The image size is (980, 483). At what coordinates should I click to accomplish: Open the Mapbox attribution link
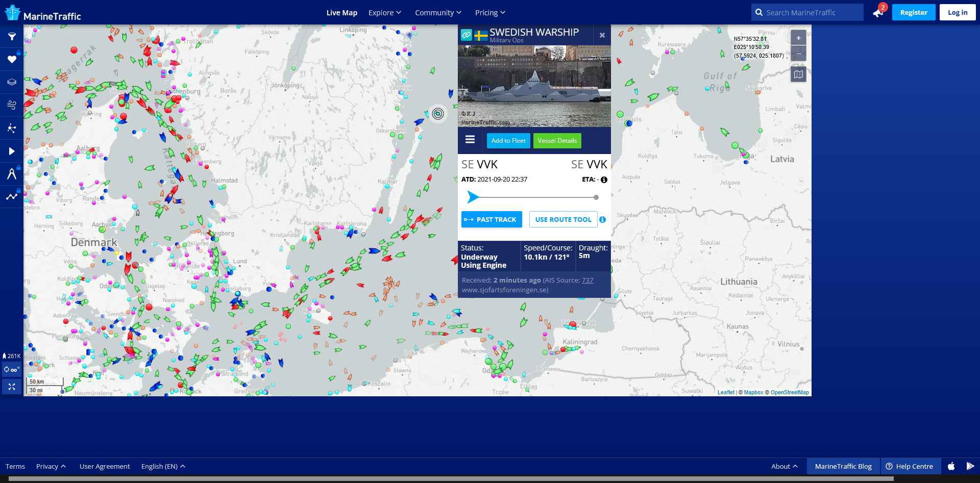753,392
